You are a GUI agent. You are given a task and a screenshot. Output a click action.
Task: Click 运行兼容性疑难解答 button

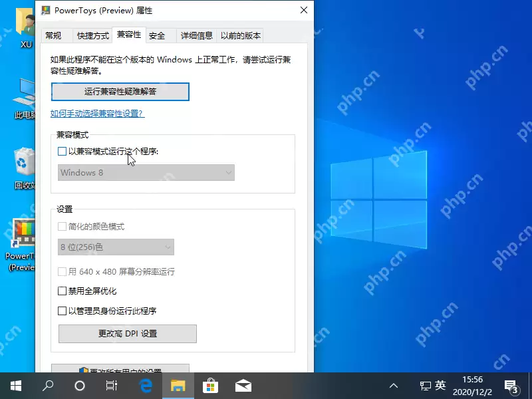tap(120, 92)
